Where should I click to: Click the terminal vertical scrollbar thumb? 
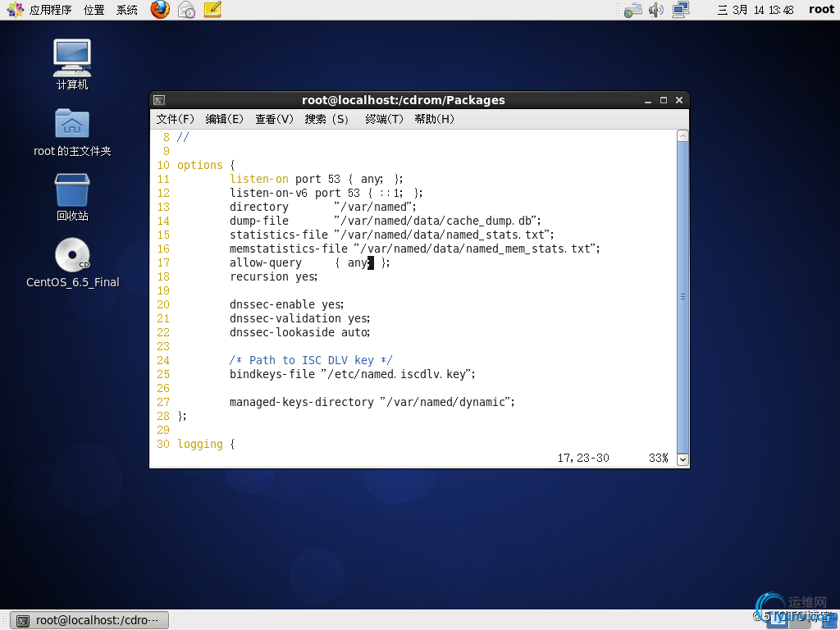point(682,297)
